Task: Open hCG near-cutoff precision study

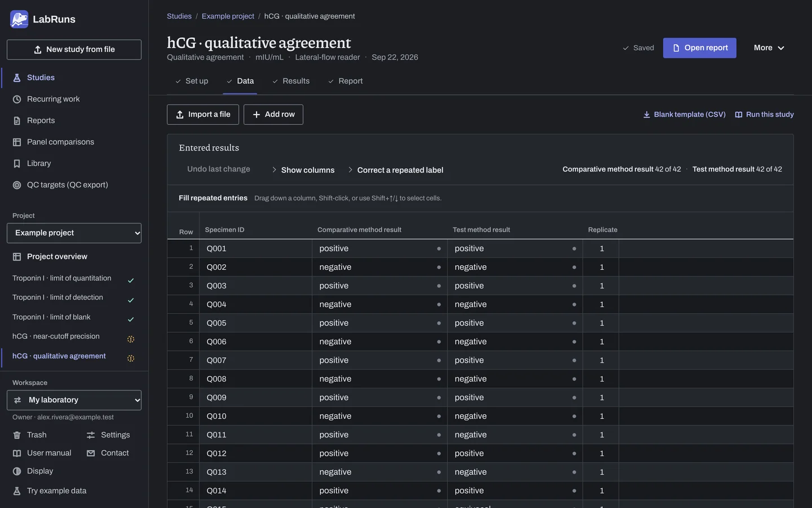Action: coord(74,337)
